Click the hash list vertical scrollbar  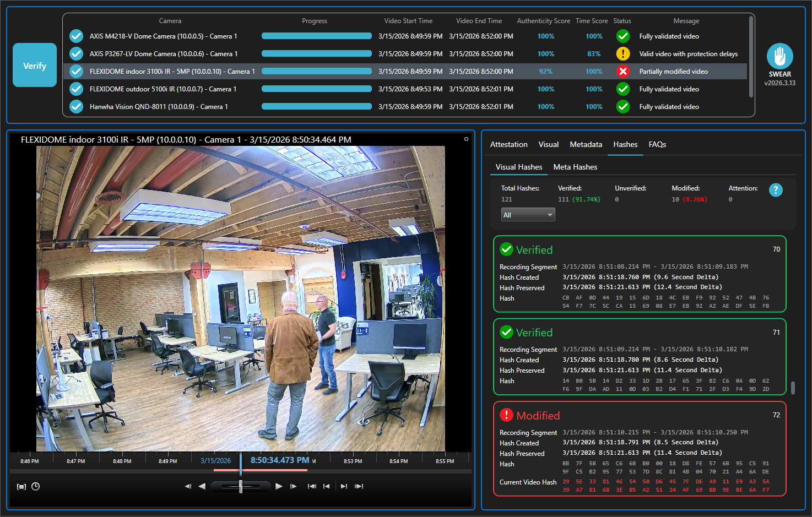click(x=793, y=388)
